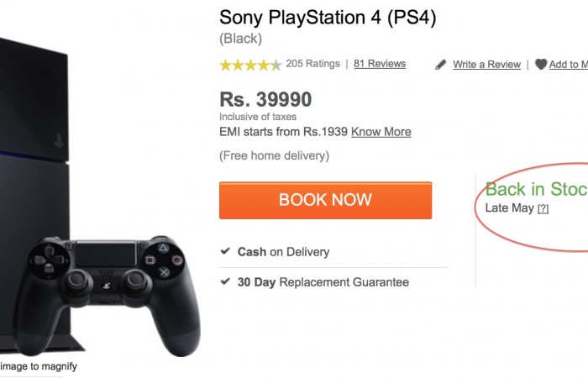The width and height of the screenshot is (588, 378).
Task: Click the yellow star rating
Action: click(249, 65)
